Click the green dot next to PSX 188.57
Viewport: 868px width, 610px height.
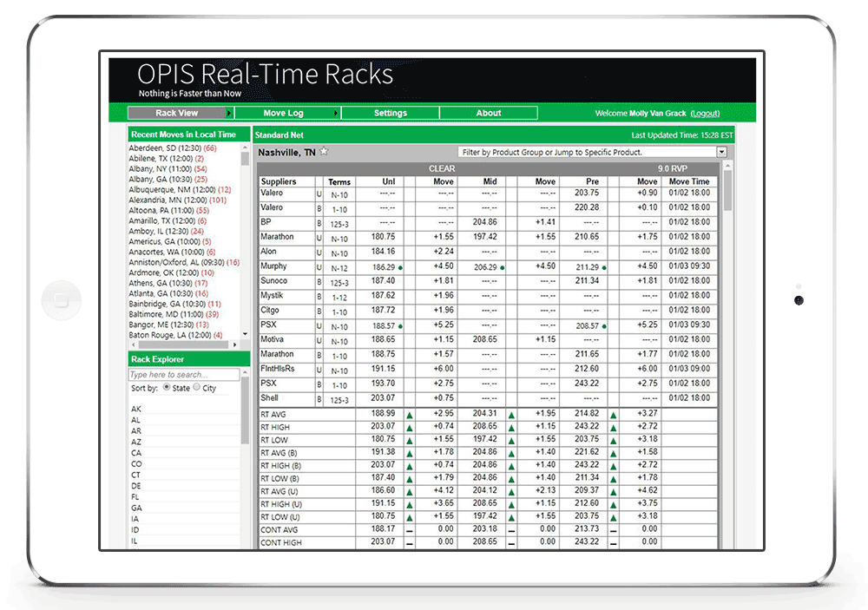click(x=400, y=326)
